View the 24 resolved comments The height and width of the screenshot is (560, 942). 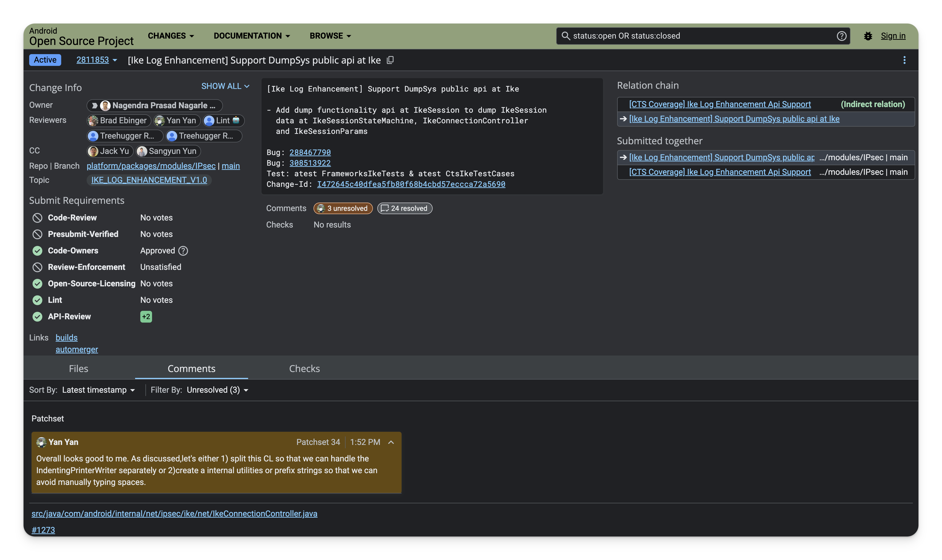404,208
